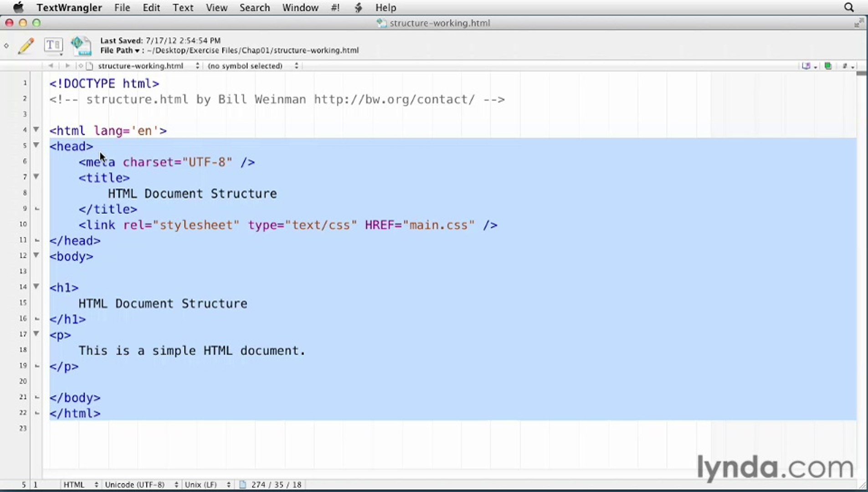Click the Bill Weinman comment line
The image size is (868, 492).
(x=277, y=99)
